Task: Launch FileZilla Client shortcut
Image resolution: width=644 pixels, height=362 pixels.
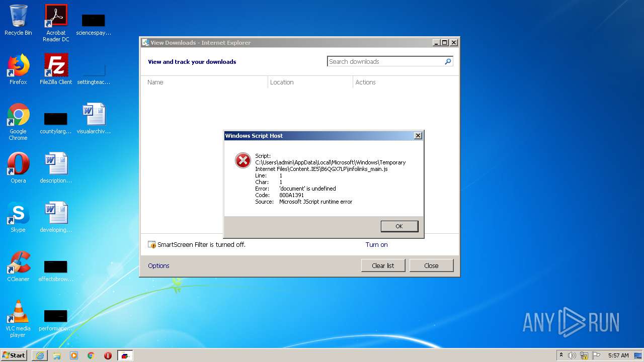Action: (56, 69)
